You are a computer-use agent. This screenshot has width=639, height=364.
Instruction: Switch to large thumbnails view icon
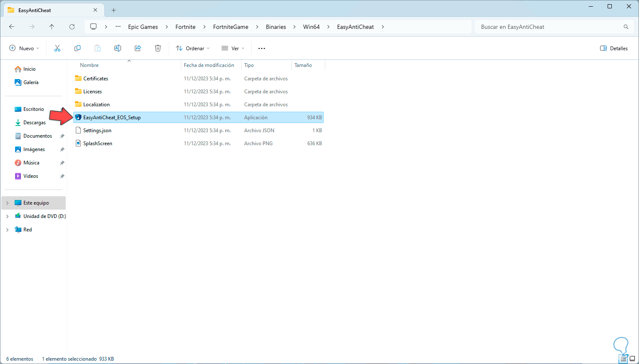pyautogui.click(x=632, y=359)
